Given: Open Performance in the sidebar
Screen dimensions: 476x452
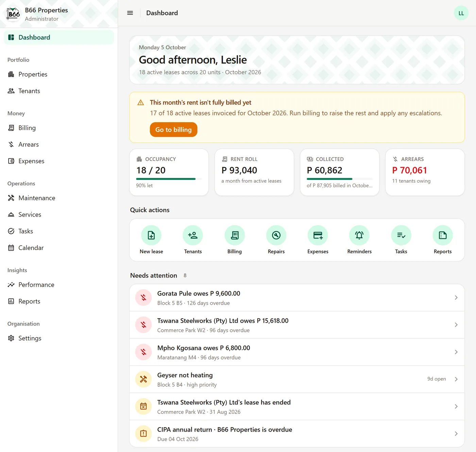Looking at the screenshot, I should 59,285.
